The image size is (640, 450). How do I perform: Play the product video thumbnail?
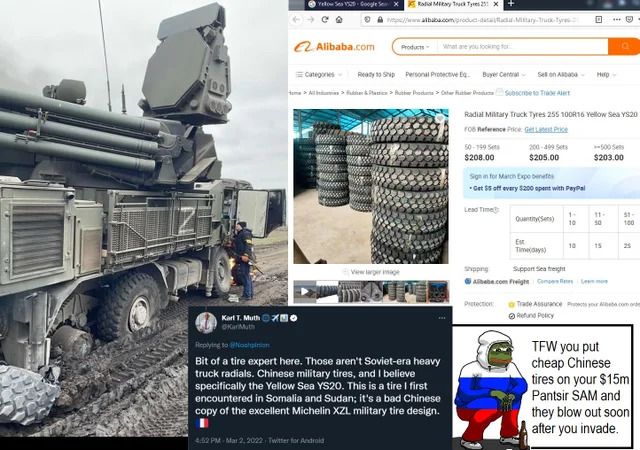pyautogui.click(x=304, y=291)
